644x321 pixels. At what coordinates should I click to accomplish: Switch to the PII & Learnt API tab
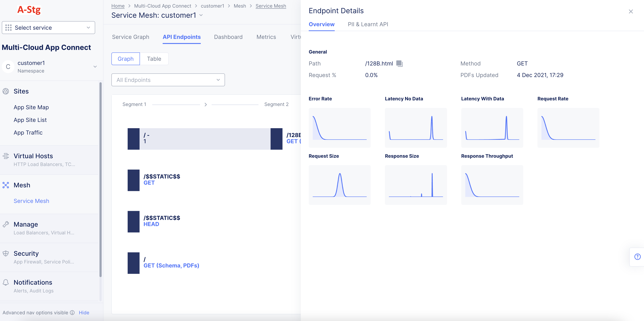point(368,24)
